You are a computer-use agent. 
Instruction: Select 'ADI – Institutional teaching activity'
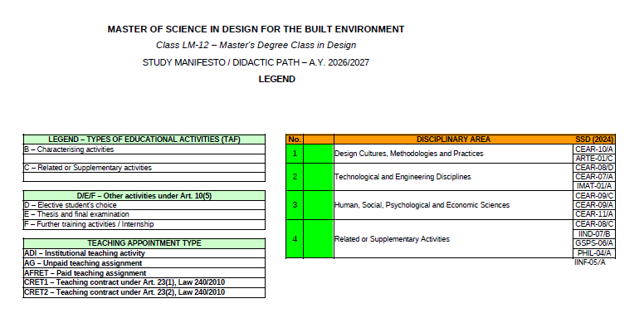click(x=144, y=253)
